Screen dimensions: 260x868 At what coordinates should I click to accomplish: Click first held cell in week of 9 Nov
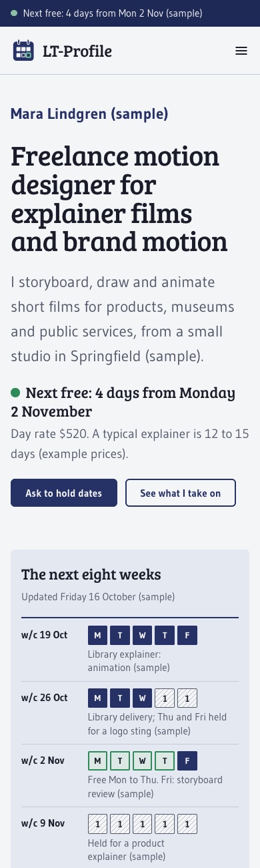97,824
